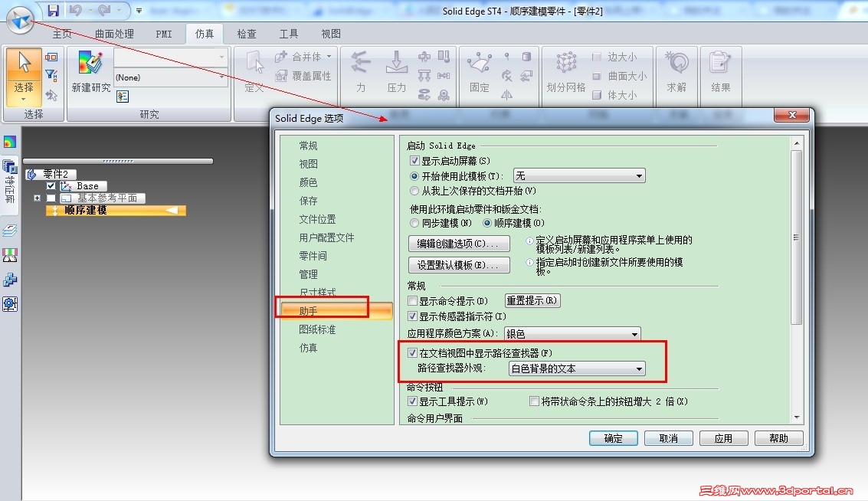This screenshot has width=868, height=501.
Task: Expand the 选择 button dropdown arrow
Action: tap(24, 100)
